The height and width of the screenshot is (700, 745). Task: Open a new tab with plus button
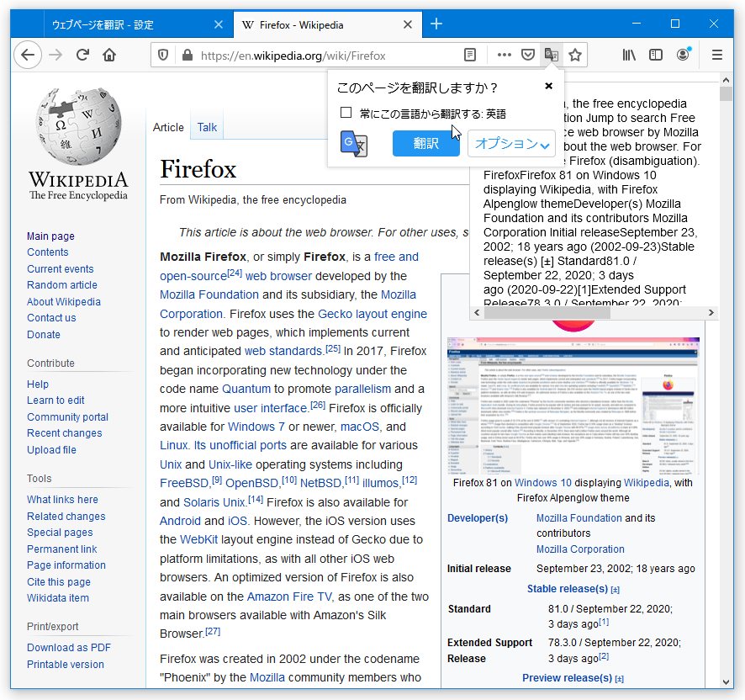click(436, 24)
